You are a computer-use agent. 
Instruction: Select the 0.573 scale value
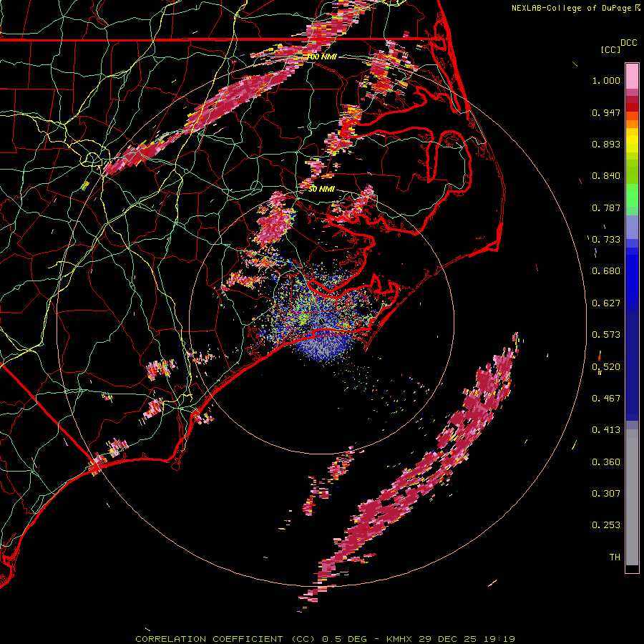tap(606, 335)
